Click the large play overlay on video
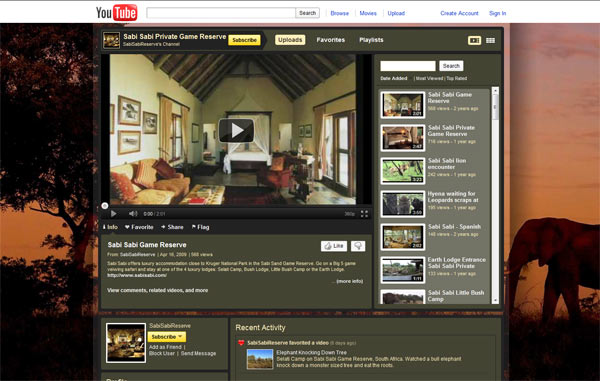 click(236, 130)
